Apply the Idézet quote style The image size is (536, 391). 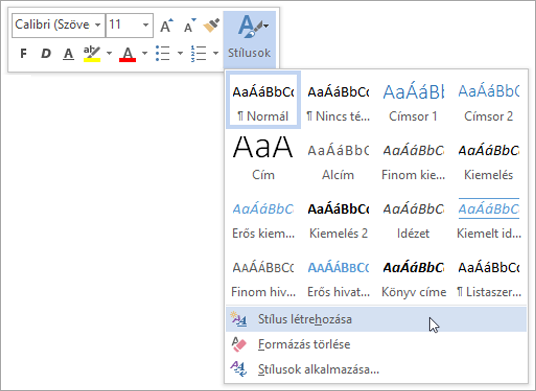[x=413, y=217]
